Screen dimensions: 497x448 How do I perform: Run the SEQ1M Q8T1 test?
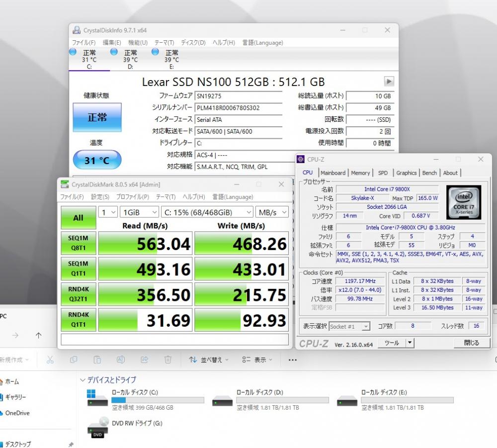point(79,243)
